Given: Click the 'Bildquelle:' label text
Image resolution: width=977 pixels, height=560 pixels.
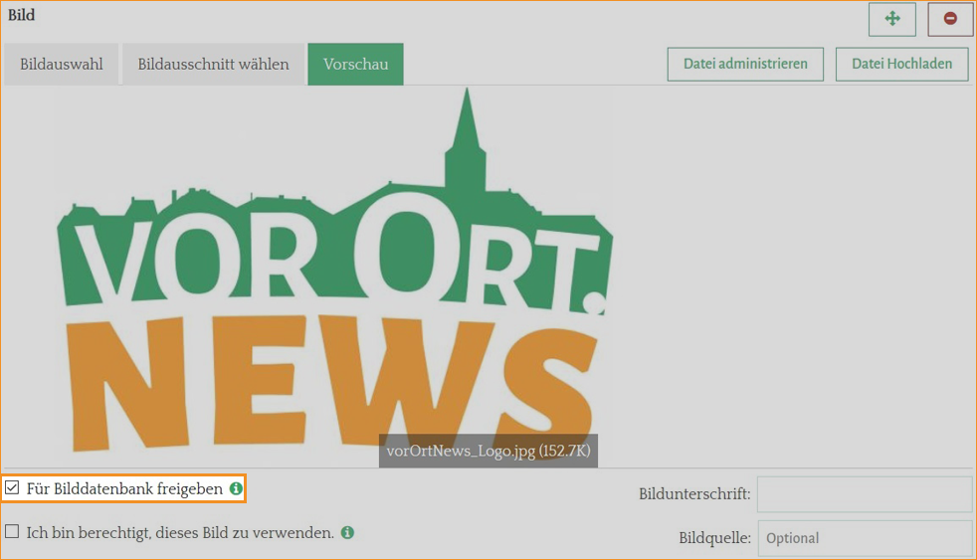Looking at the screenshot, I should pyautogui.click(x=714, y=538).
